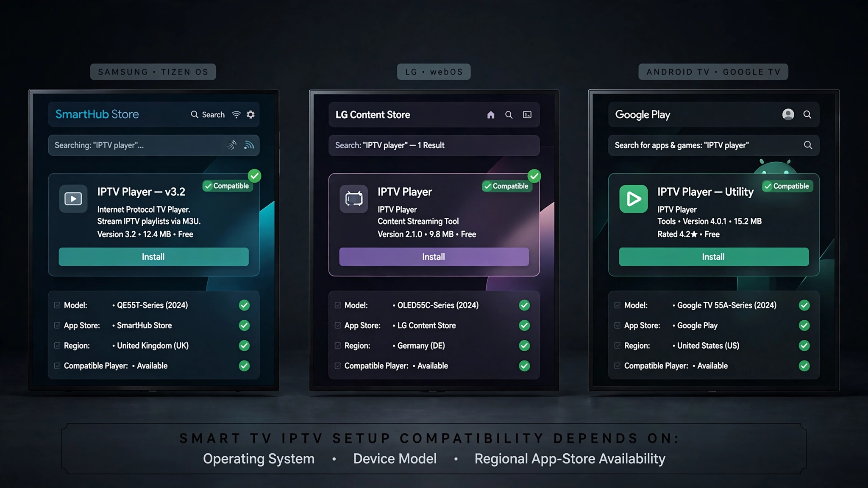Image resolution: width=868 pixels, height=488 pixels.
Task: Toggle the App Store checkbox in Samsung panel
Action: [57, 325]
